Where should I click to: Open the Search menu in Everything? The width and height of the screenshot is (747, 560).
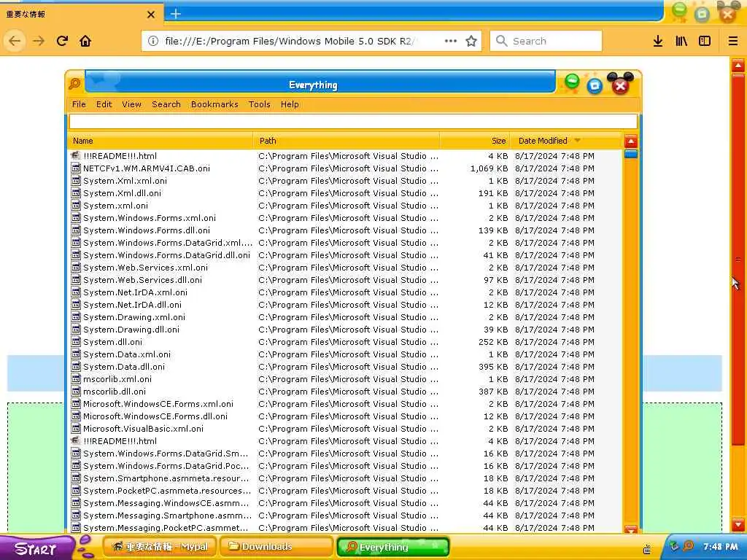(166, 104)
